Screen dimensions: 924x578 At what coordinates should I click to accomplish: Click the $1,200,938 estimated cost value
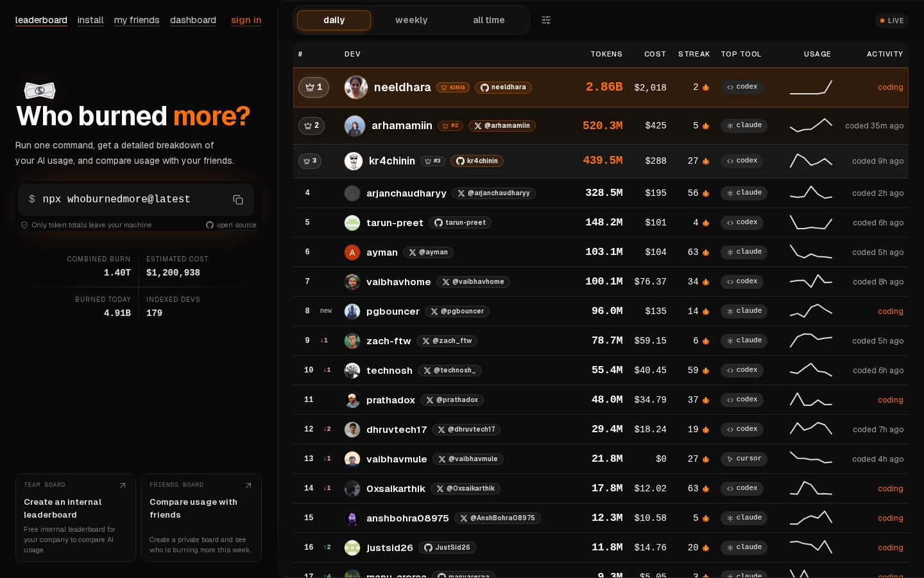tap(173, 273)
